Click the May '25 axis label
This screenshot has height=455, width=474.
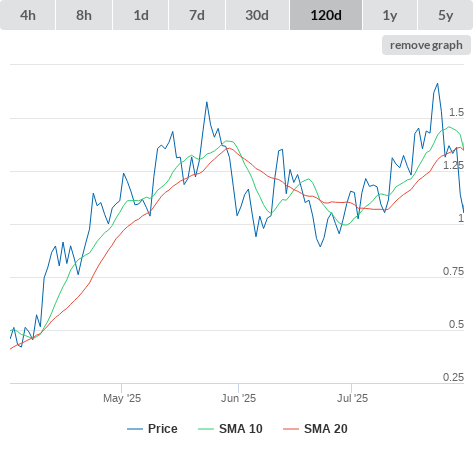[122, 398]
